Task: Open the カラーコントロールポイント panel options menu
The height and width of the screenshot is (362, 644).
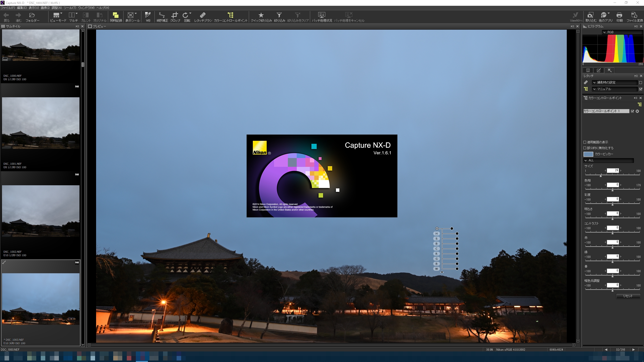Action: [x=636, y=98]
